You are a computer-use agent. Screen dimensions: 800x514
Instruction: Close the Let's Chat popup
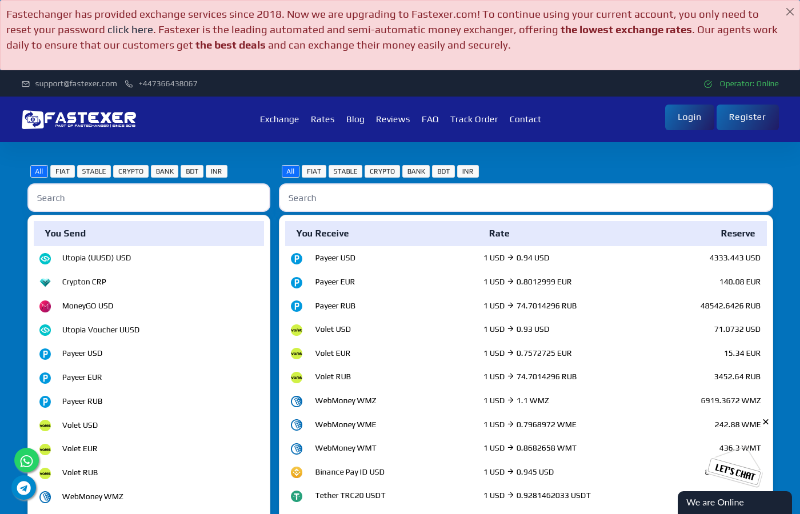766,422
